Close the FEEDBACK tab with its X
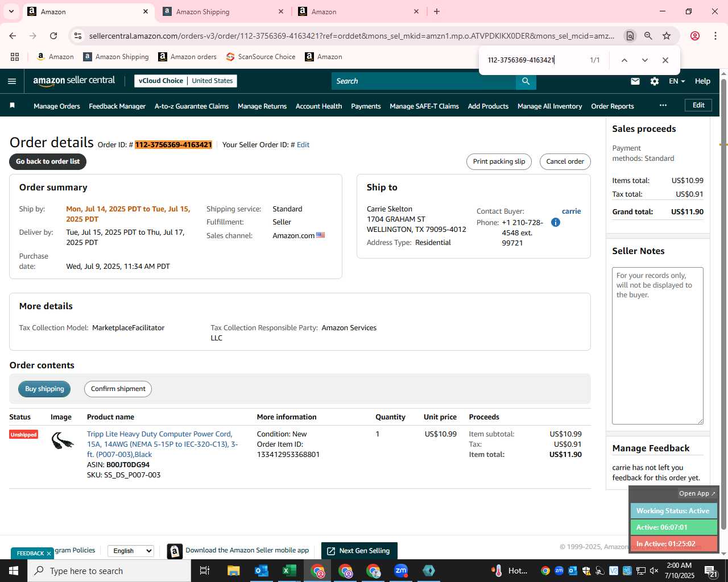728x582 pixels. (49, 553)
